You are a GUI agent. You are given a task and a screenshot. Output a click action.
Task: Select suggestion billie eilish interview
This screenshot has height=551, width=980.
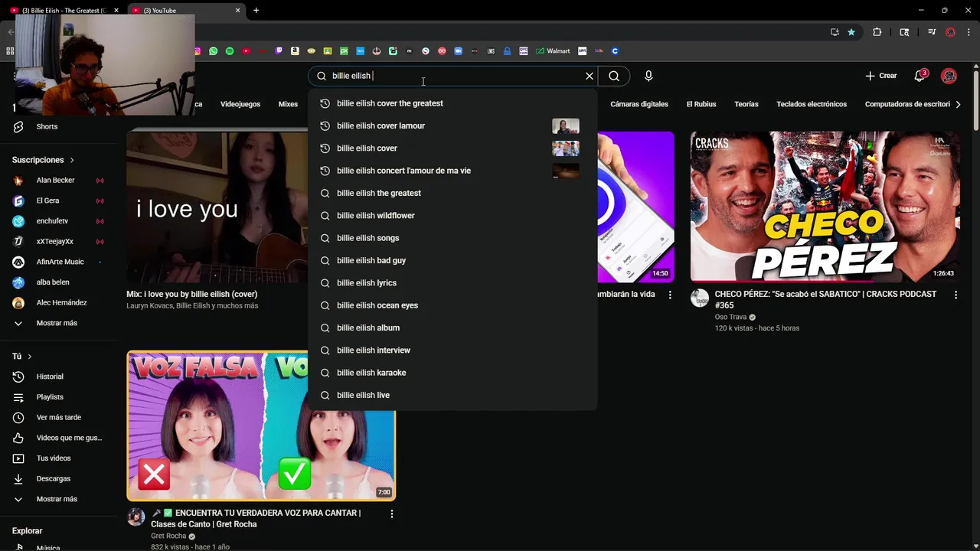pos(452,350)
